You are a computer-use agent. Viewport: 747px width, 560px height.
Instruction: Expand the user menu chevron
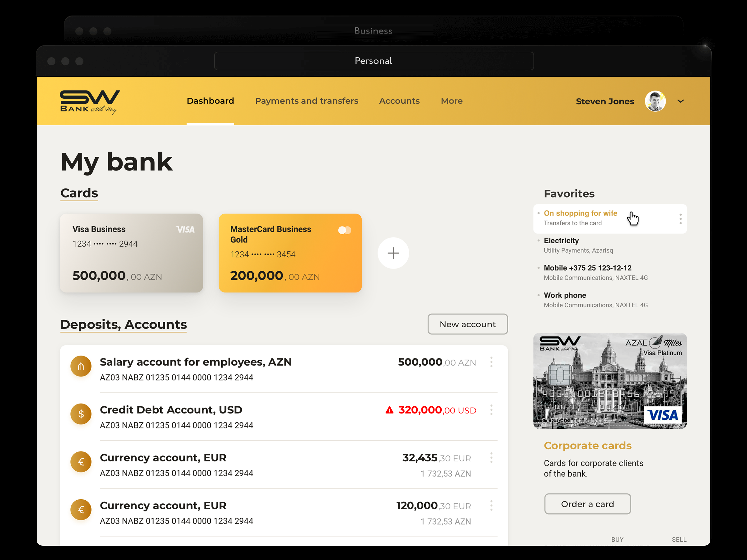680,101
